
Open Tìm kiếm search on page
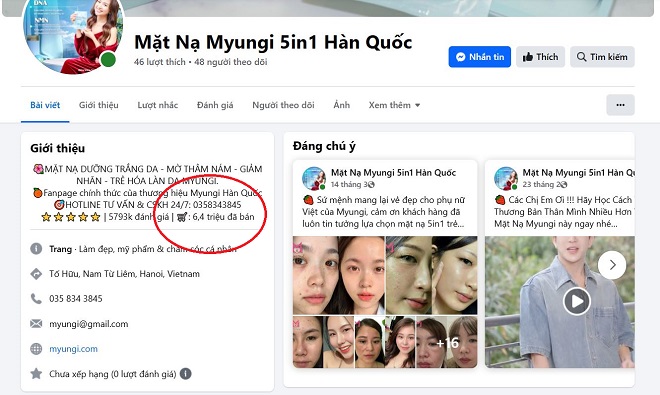coord(602,57)
